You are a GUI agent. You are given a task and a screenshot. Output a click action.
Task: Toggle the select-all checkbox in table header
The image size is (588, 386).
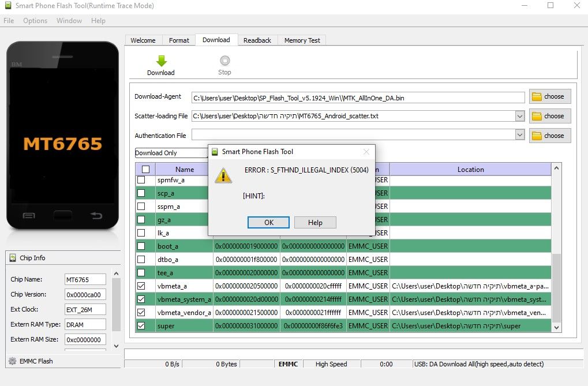(145, 170)
